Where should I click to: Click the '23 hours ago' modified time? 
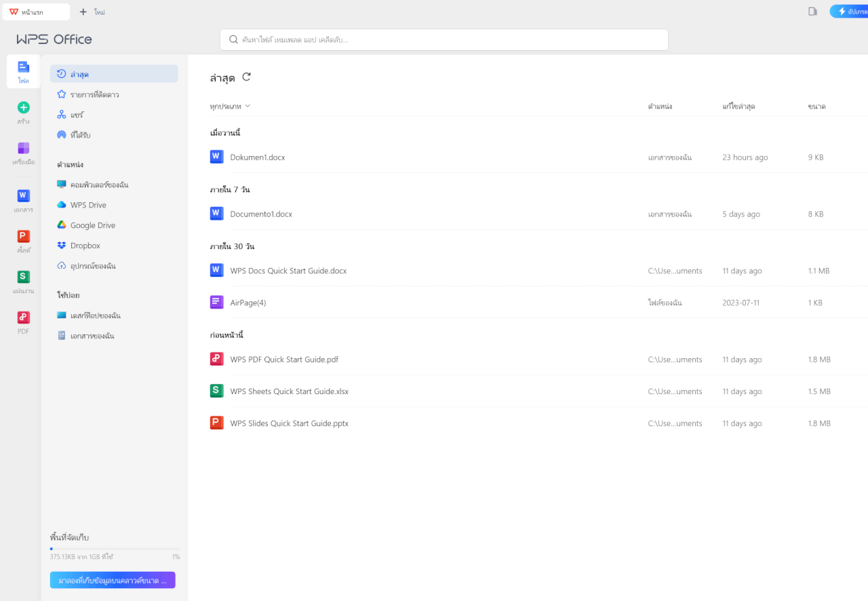(745, 157)
